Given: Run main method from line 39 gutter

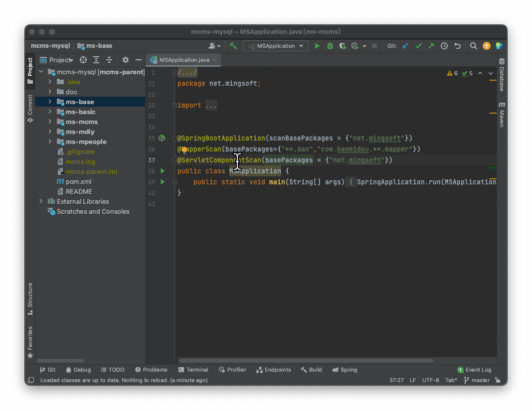Looking at the screenshot, I should click(163, 182).
